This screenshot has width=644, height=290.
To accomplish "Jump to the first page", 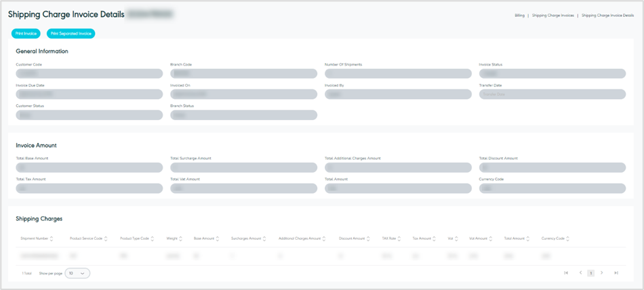I will [566, 272].
